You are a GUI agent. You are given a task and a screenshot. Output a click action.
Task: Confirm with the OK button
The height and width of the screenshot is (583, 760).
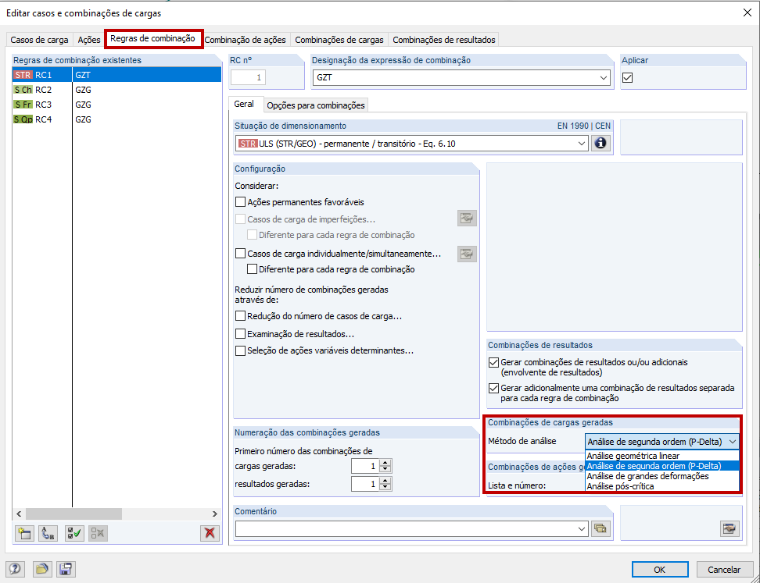click(x=660, y=569)
